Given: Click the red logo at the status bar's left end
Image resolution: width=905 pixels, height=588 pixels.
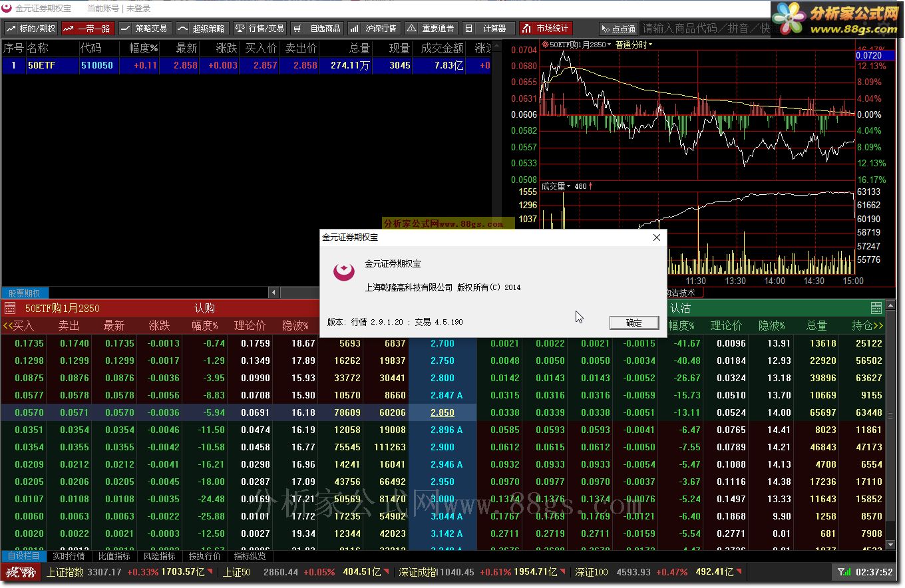Looking at the screenshot, I should 21,572.
